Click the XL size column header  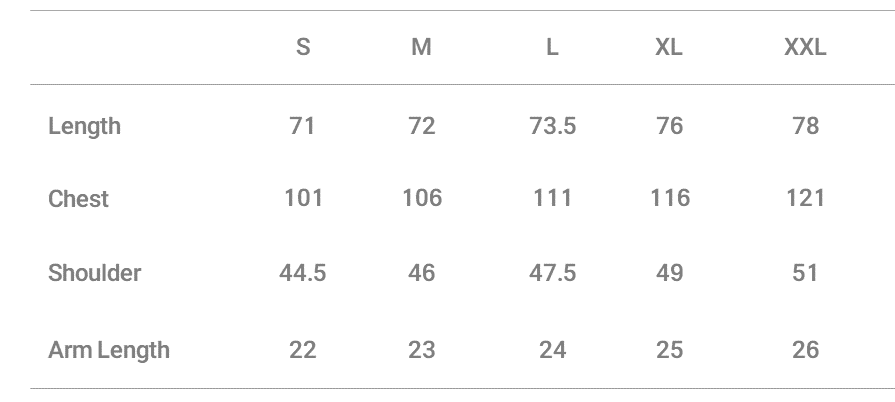point(669,47)
